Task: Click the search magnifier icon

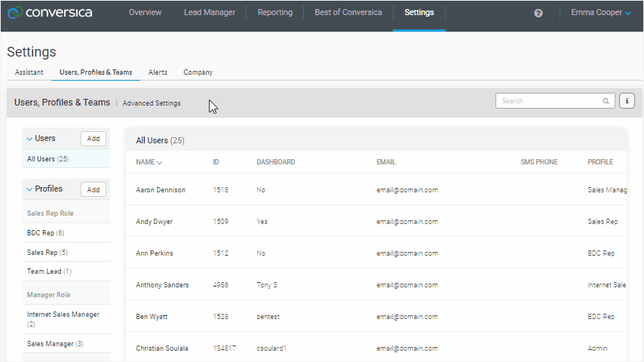Action: (x=606, y=101)
